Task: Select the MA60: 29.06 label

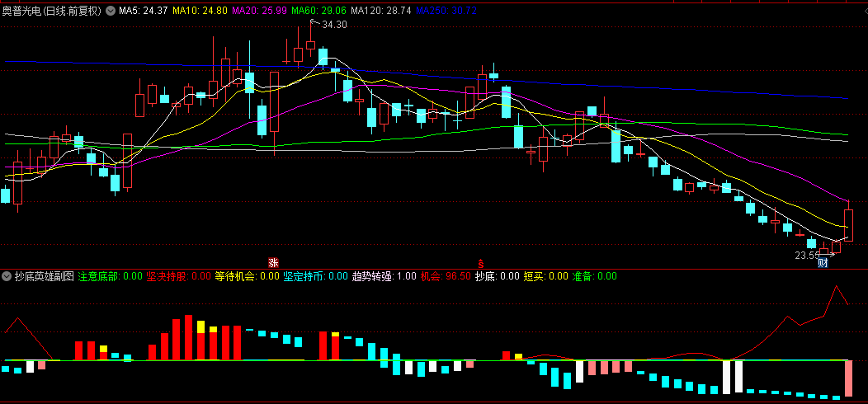Action: (x=318, y=11)
